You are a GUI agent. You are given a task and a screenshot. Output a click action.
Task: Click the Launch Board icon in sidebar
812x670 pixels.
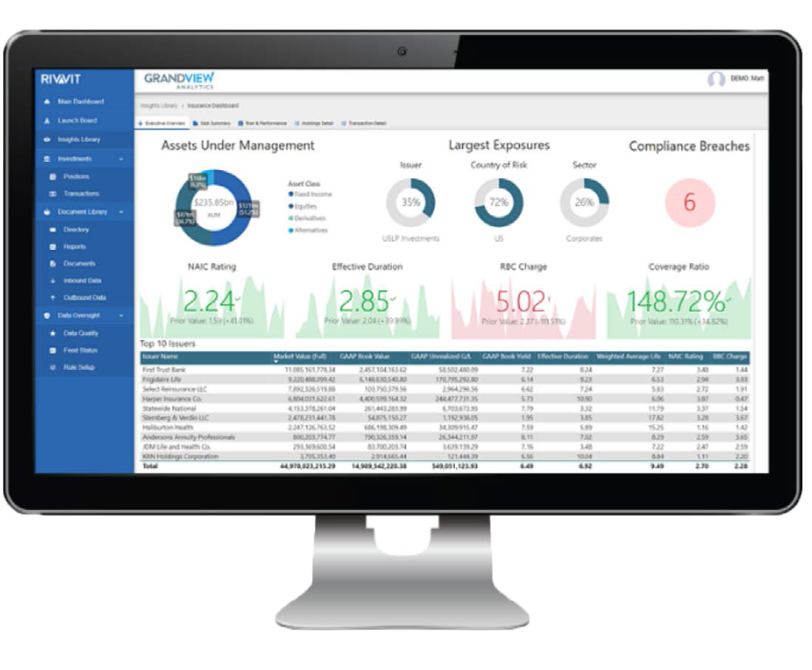point(47,121)
